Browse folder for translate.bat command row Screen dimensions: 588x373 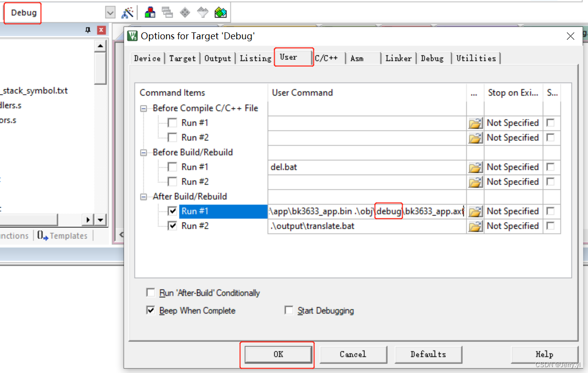[x=475, y=226]
